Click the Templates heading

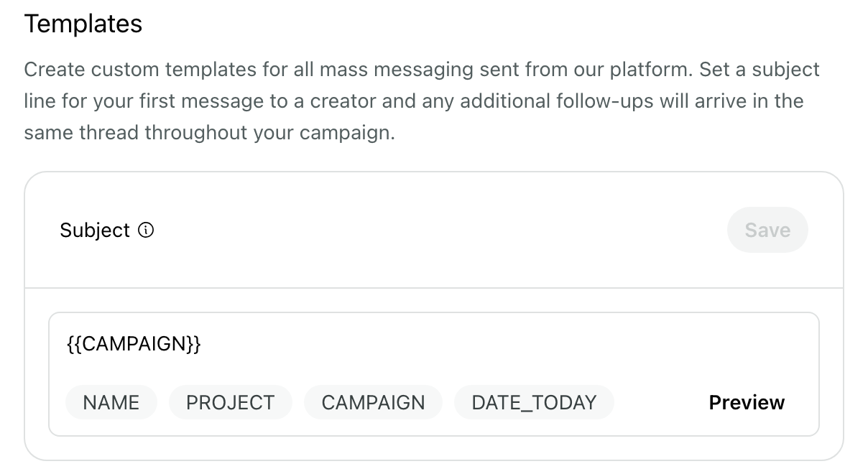pos(83,24)
